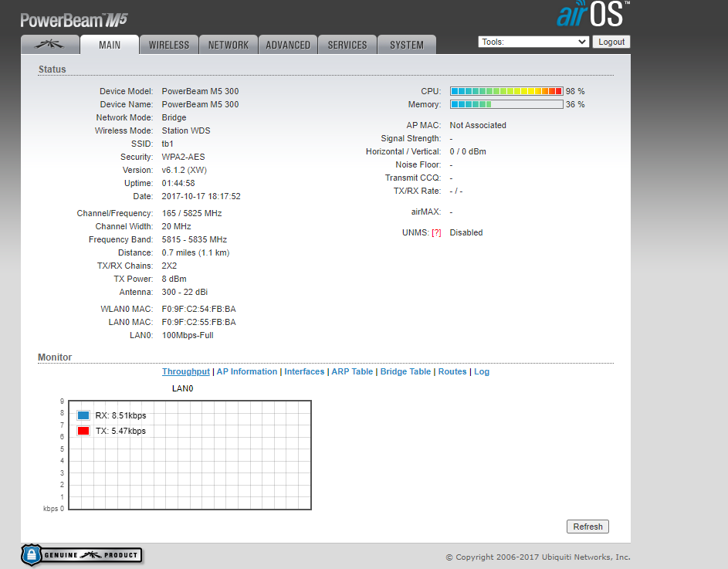
Task: Click the 98 % CPU percentage
Action: tap(575, 91)
